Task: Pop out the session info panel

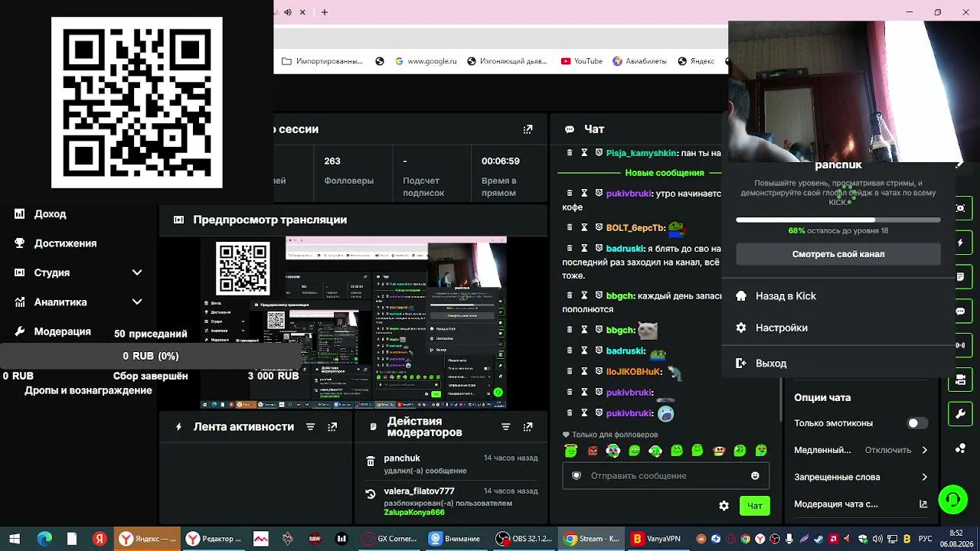Action: click(528, 129)
